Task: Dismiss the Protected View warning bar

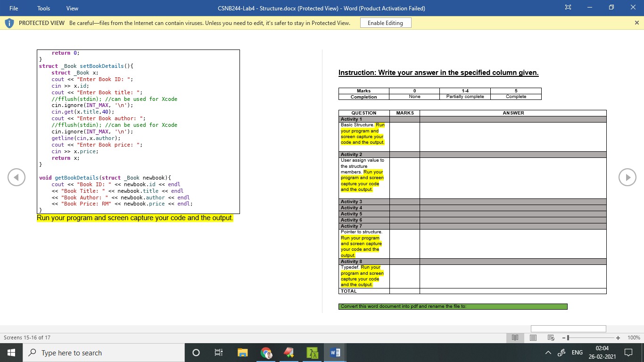Action: click(x=636, y=22)
